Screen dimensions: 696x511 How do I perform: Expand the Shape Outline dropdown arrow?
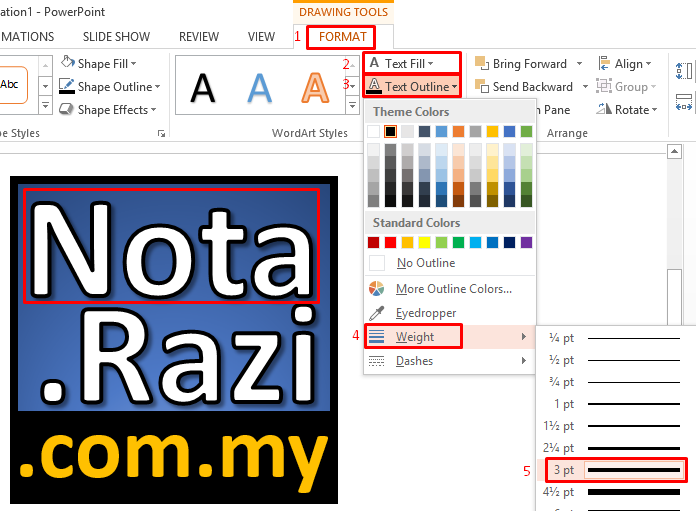(158, 87)
